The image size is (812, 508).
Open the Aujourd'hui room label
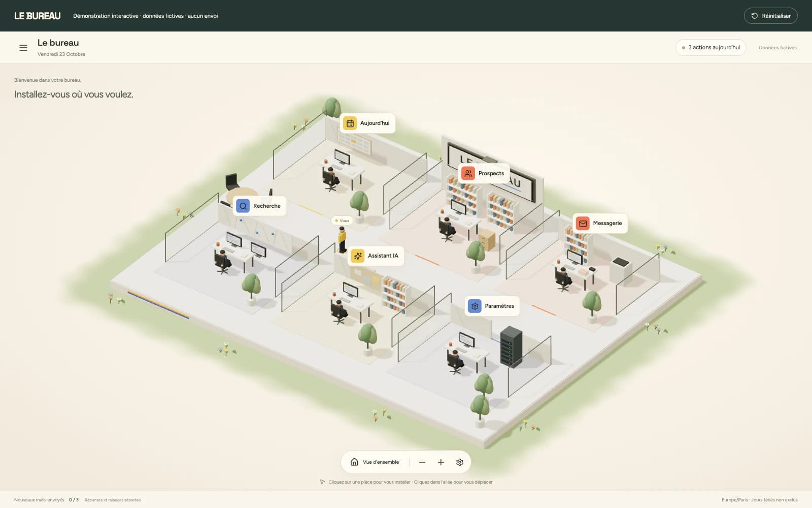(367, 123)
